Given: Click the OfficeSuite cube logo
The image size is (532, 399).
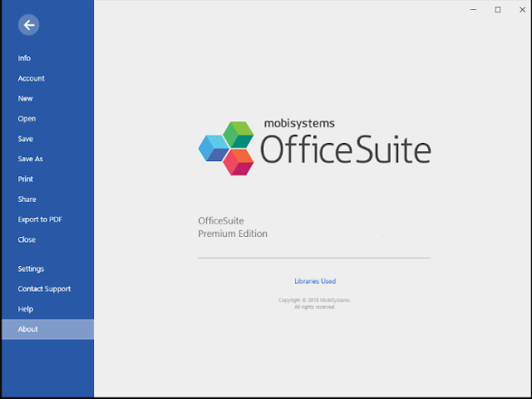Looking at the screenshot, I should tap(226, 148).
